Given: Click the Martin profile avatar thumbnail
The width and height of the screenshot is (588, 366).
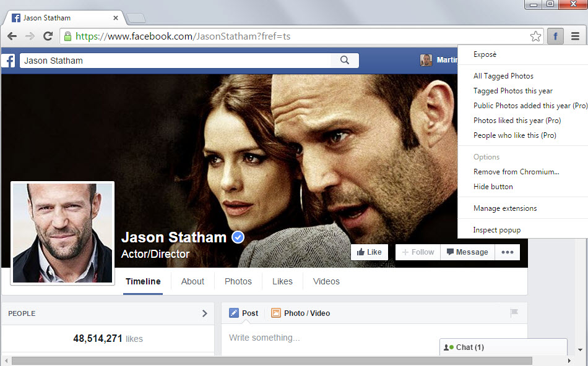Looking at the screenshot, I should [426, 60].
